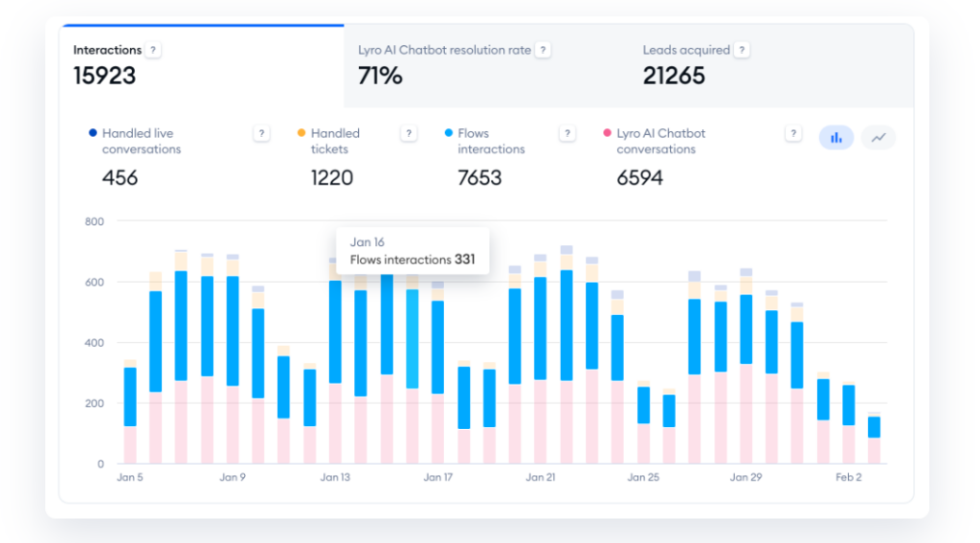Click the 7653 Flows interactions value
The height and width of the screenshot is (543, 980).
(x=479, y=178)
